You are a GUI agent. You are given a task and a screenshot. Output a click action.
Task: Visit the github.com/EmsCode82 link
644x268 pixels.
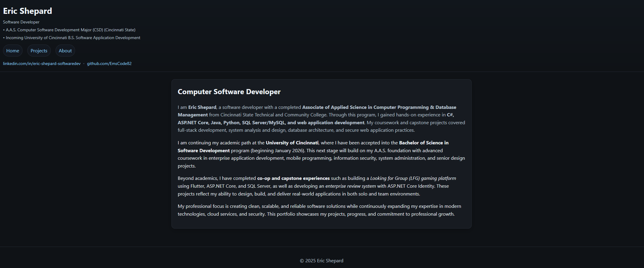109,63
